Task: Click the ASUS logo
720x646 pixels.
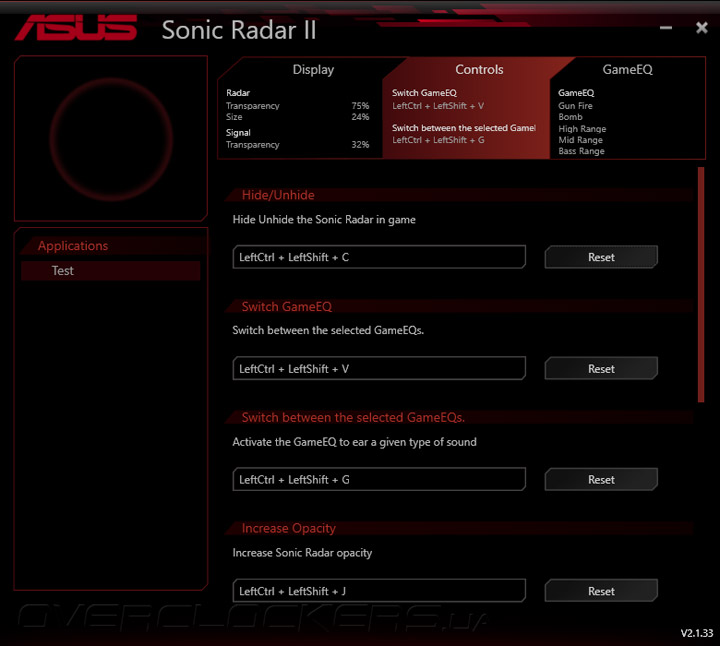Action: (x=76, y=28)
